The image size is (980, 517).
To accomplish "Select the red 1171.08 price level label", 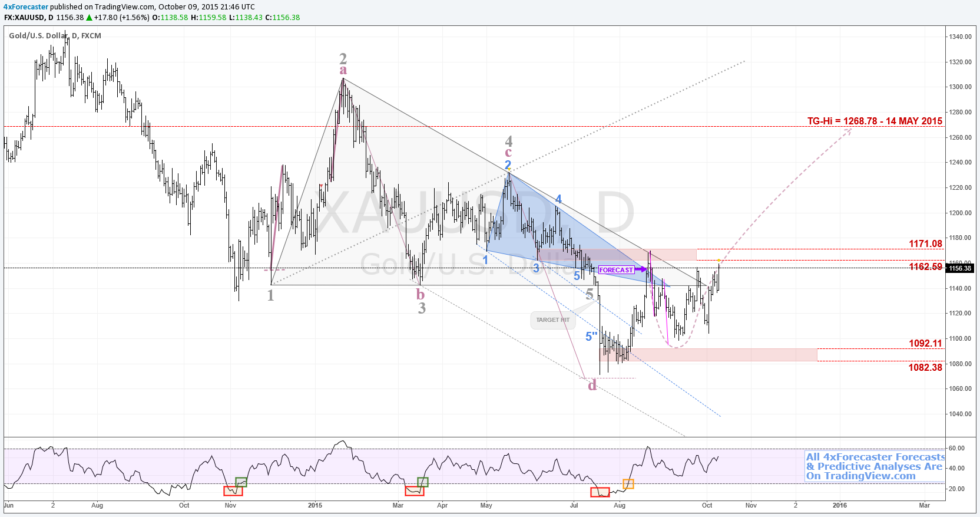I will pyautogui.click(x=925, y=243).
